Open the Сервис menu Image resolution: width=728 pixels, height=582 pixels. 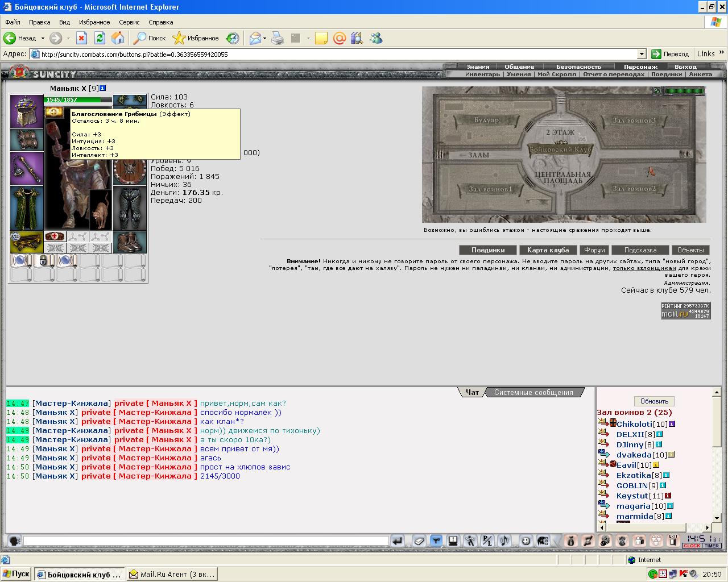click(x=129, y=22)
